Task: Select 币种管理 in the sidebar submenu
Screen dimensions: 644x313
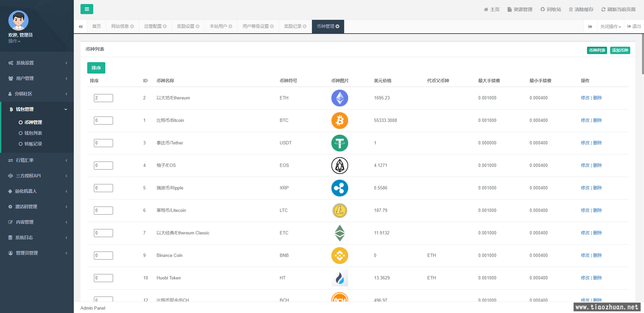Action: point(33,122)
